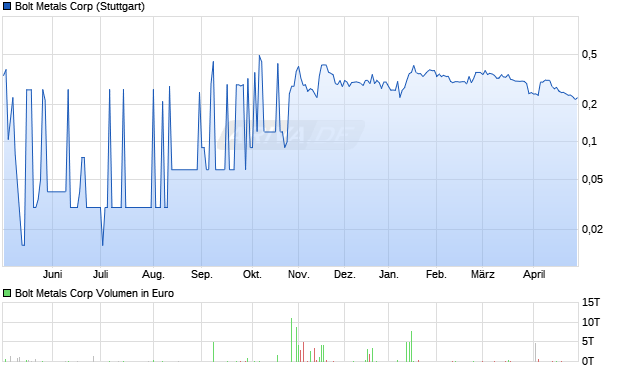
Task: Click the 15T volume axis value
Action: pyautogui.click(x=591, y=303)
